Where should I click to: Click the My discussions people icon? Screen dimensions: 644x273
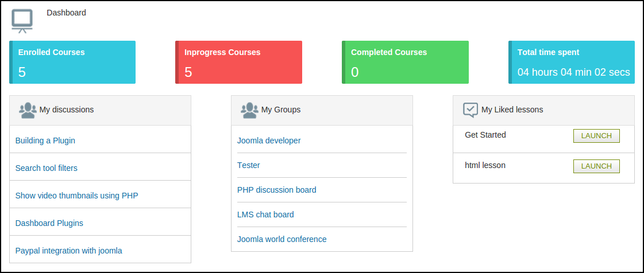point(28,110)
